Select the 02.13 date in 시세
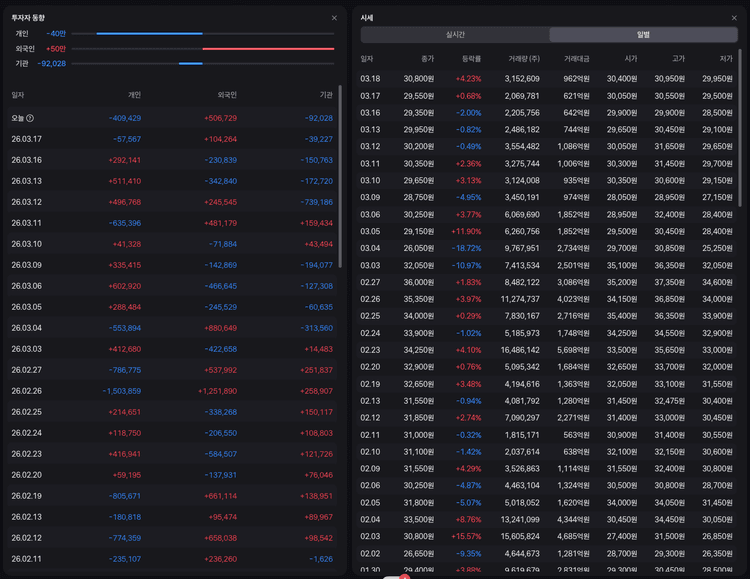This screenshot has width=750, height=579. [x=370, y=401]
